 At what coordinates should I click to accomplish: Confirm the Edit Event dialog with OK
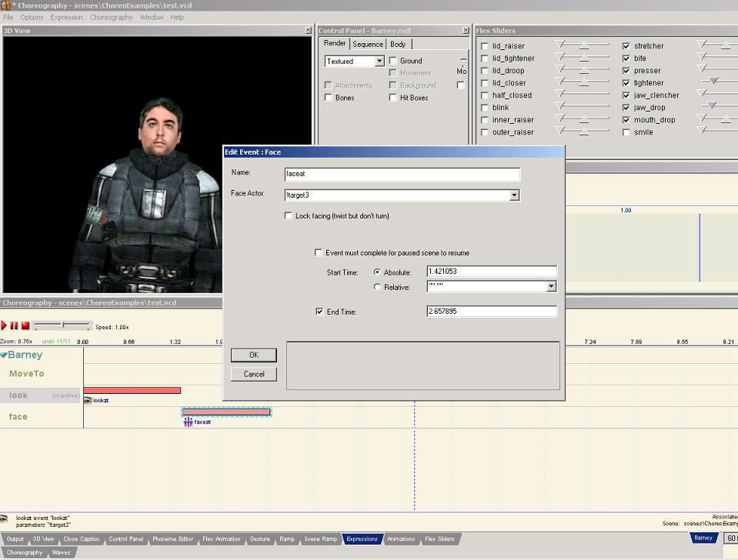(x=254, y=355)
